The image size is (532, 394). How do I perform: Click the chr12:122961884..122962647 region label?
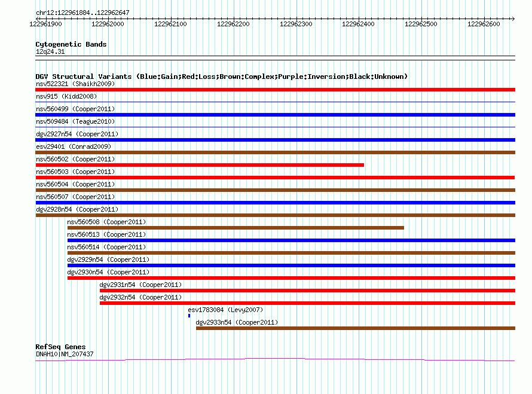point(82,13)
